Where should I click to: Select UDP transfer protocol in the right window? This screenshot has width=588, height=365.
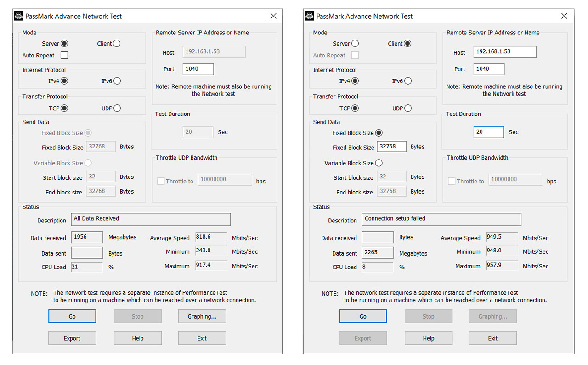coord(408,108)
